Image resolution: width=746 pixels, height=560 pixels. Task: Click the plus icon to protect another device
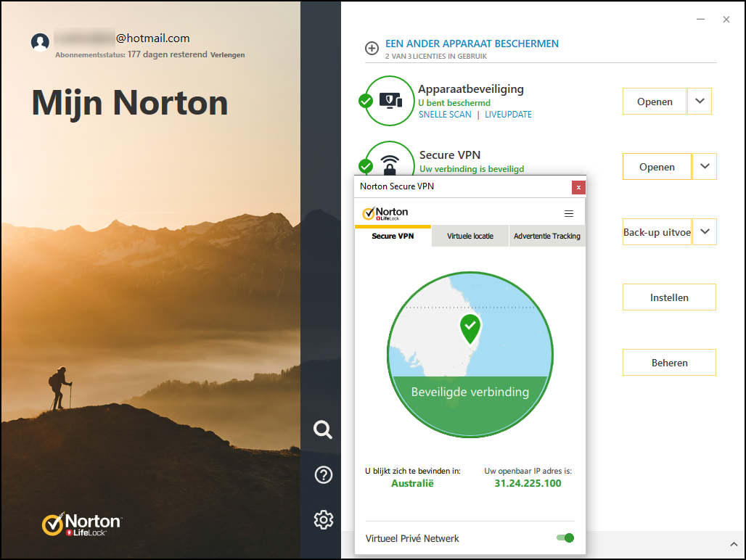[x=372, y=49]
